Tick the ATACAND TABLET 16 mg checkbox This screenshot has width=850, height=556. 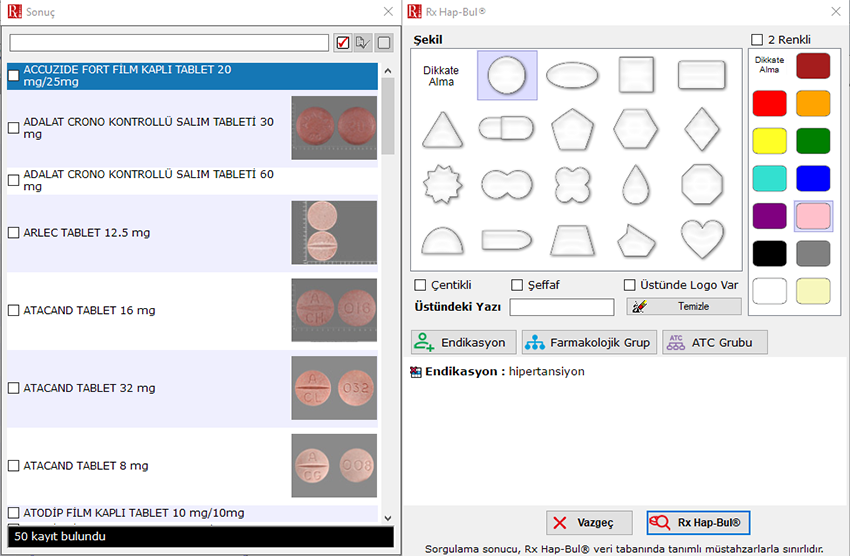pyautogui.click(x=13, y=311)
